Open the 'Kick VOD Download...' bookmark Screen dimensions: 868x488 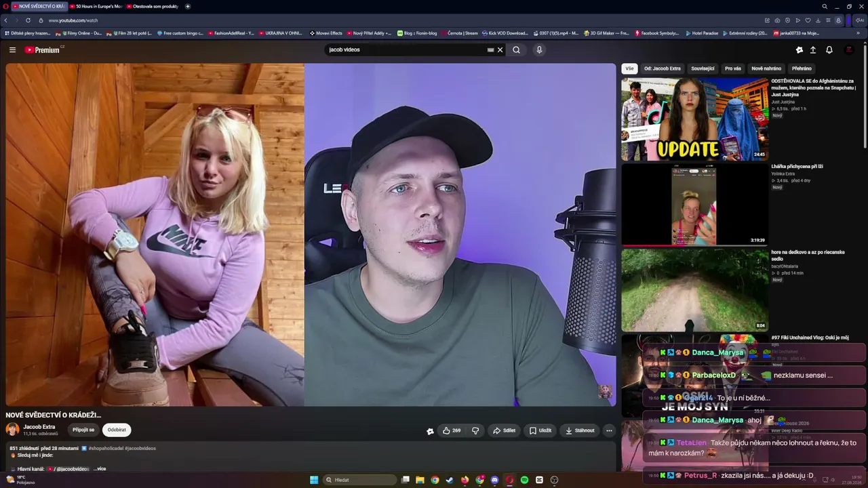pyautogui.click(x=505, y=33)
